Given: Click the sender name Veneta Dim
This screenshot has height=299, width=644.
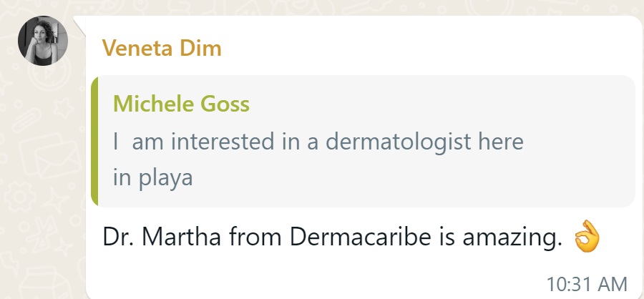Looking at the screenshot, I should [162, 49].
